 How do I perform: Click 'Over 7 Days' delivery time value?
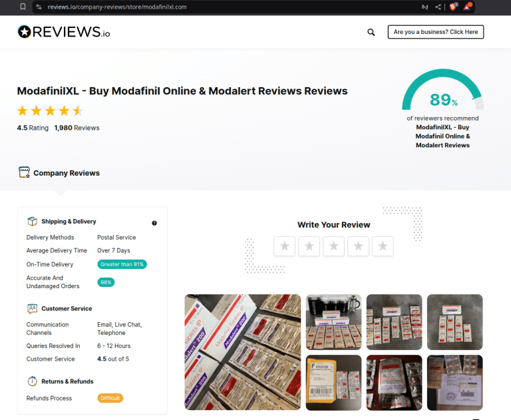point(113,250)
